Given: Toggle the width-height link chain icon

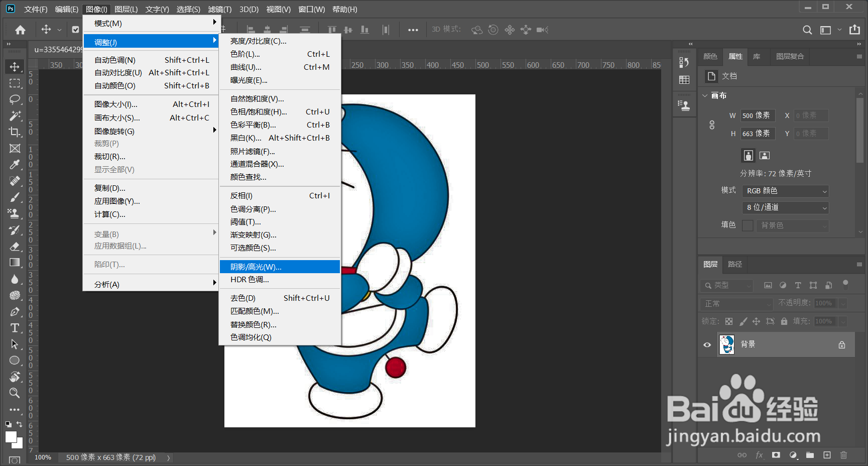Looking at the screenshot, I should [x=712, y=125].
